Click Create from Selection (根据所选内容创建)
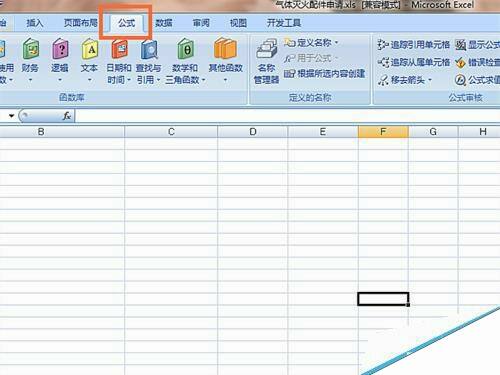Viewport: 500px width, 375px height. pyautogui.click(x=324, y=74)
